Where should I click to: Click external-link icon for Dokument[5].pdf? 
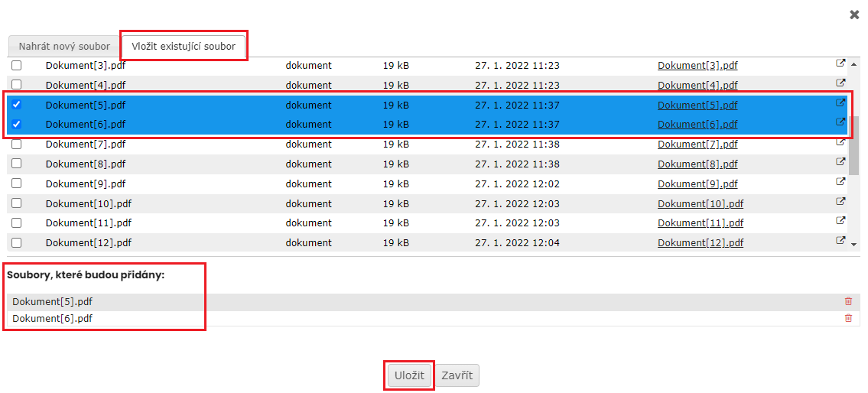pyautogui.click(x=840, y=103)
